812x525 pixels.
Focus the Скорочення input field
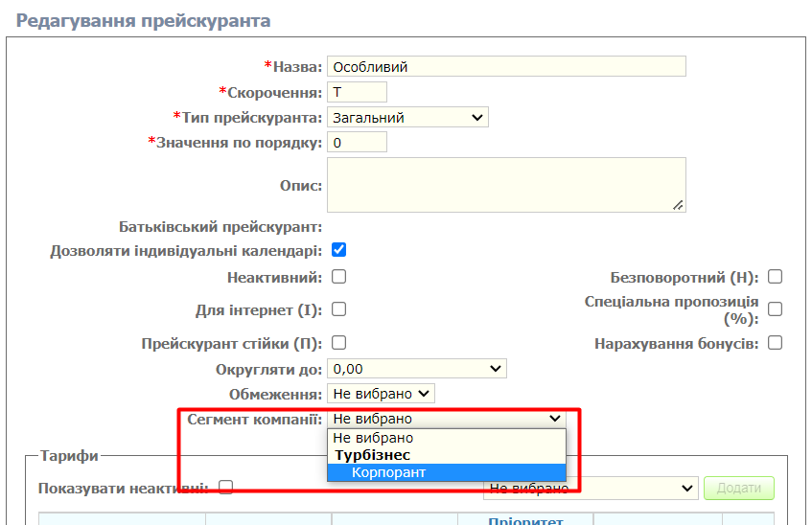(x=357, y=92)
